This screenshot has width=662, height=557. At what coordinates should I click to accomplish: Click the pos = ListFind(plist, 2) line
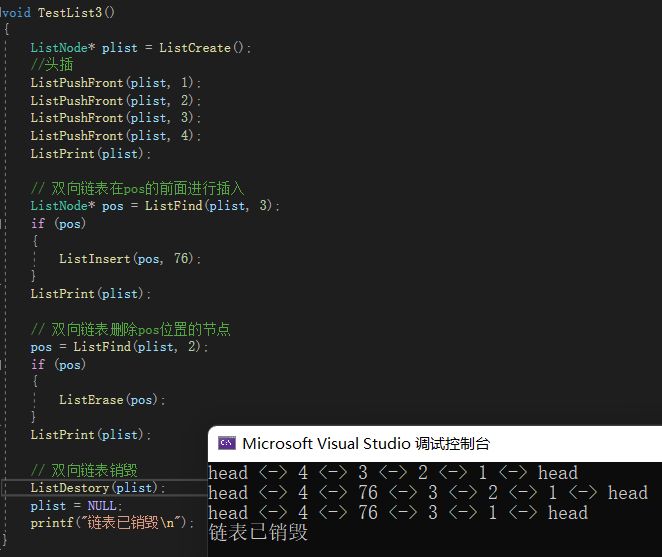coord(119,347)
